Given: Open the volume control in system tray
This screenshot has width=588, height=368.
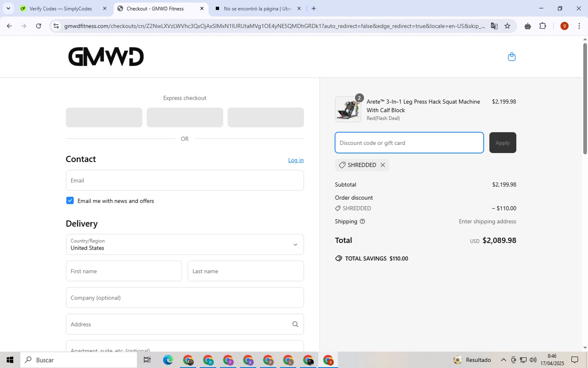Looking at the screenshot, I should tap(533, 360).
